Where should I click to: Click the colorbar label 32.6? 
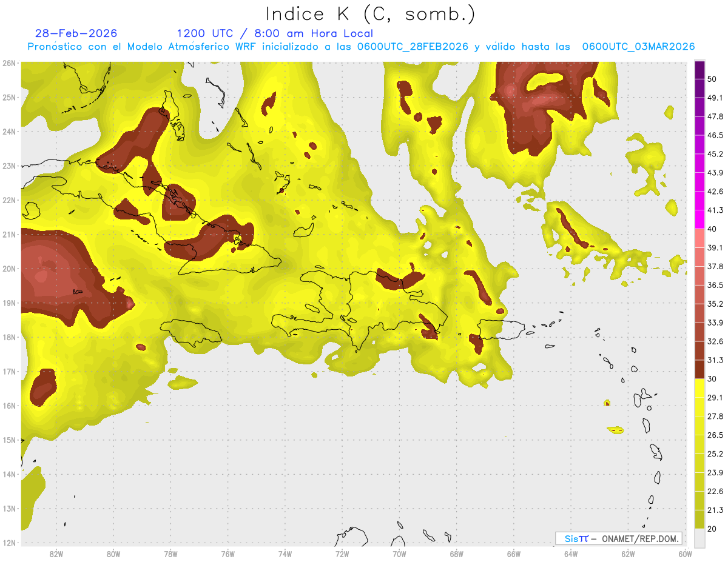pyautogui.click(x=715, y=341)
